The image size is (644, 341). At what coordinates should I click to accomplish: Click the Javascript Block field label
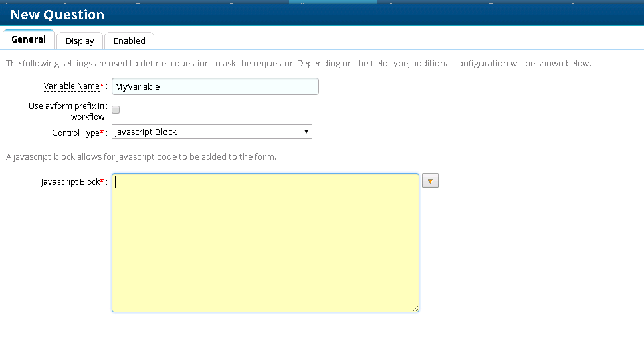click(70, 181)
